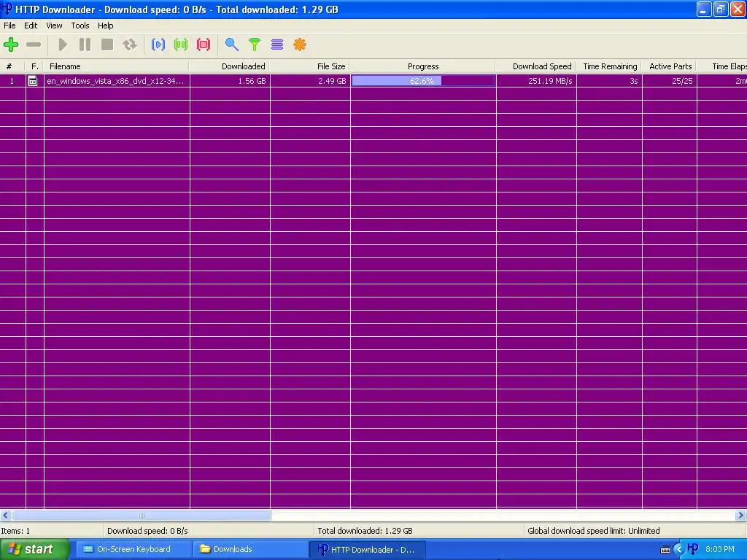Screen dimensions: 747x560
Task: Sort by the Downloaded column header
Action: click(230, 66)
